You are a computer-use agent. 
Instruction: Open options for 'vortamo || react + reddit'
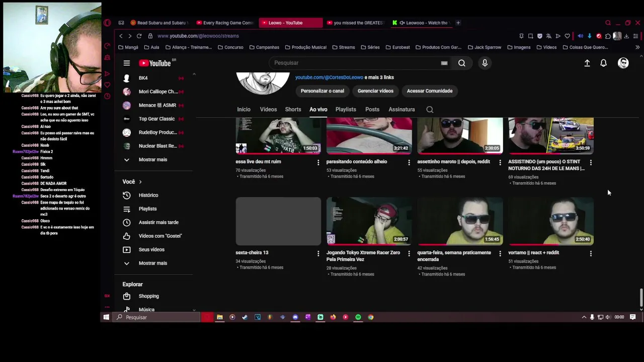(x=591, y=253)
